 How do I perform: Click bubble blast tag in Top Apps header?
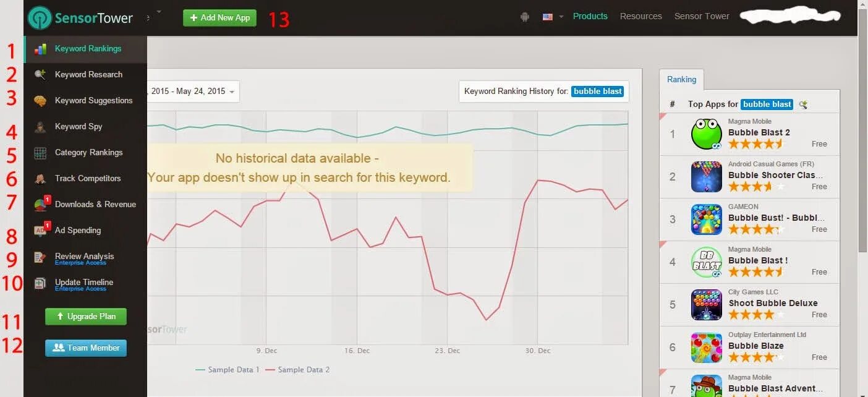[767, 105]
